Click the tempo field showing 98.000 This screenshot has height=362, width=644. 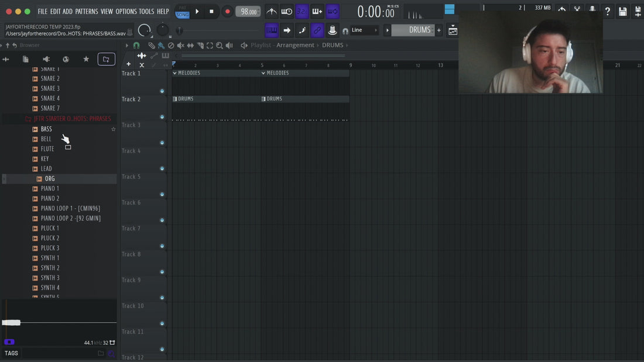[x=248, y=12]
